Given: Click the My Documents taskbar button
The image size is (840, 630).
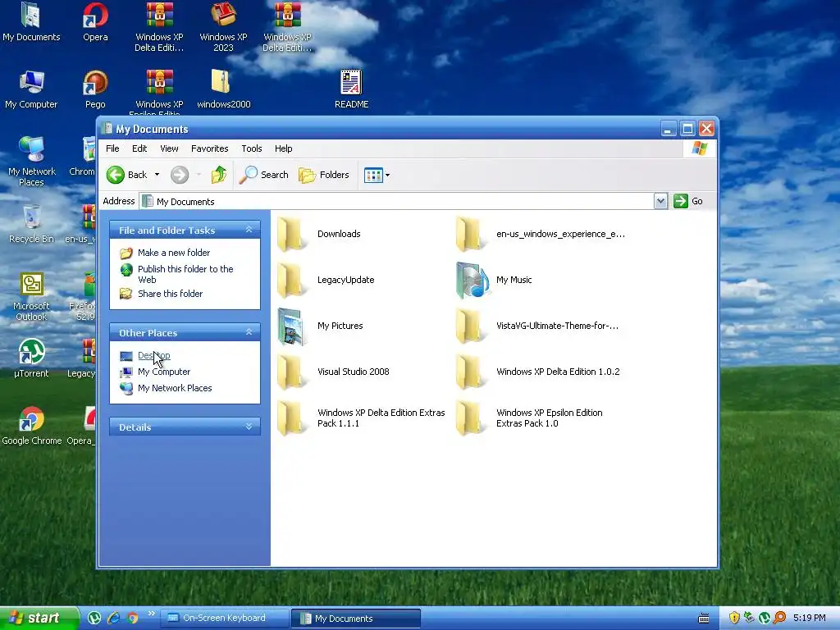Looking at the screenshot, I should tap(356, 619).
